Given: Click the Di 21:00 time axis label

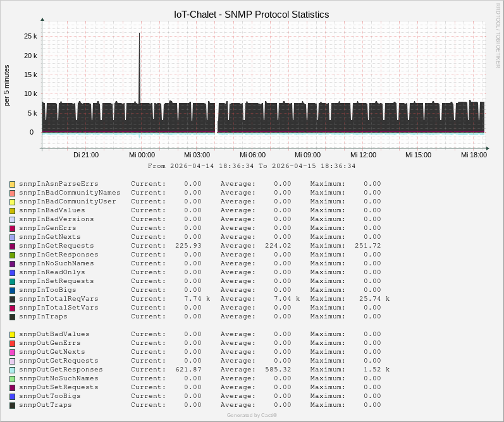Looking at the screenshot, I should coord(86,155).
